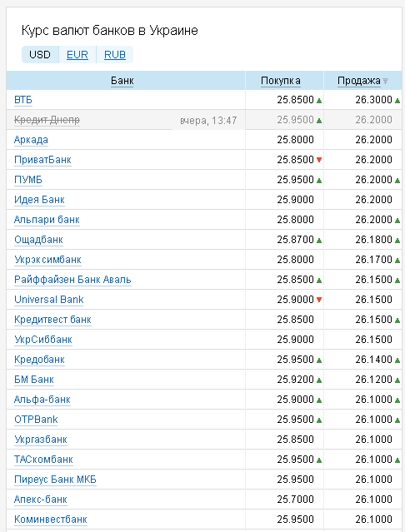Click green arrow next to ПУМБ purchase rate
The image size is (405, 532).
[x=319, y=181]
